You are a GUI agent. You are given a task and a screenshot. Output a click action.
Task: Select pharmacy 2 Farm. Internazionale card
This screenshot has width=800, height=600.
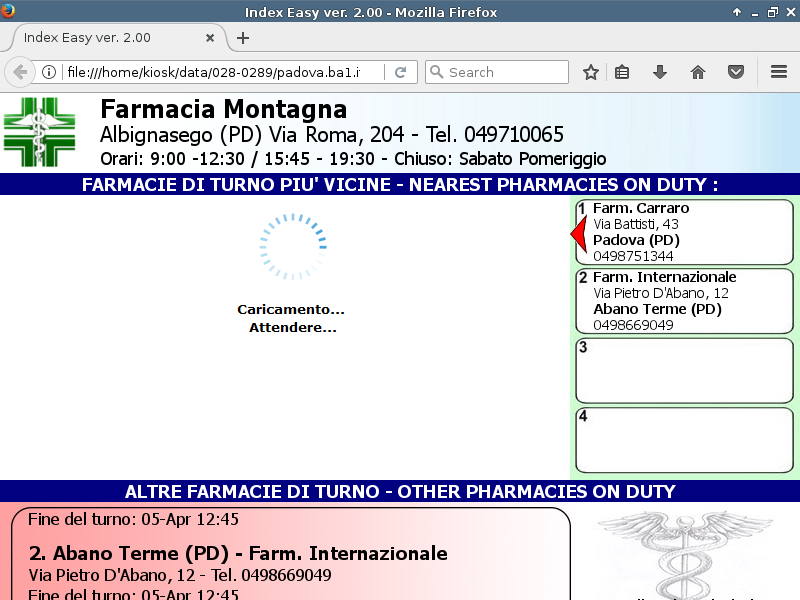click(x=684, y=300)
